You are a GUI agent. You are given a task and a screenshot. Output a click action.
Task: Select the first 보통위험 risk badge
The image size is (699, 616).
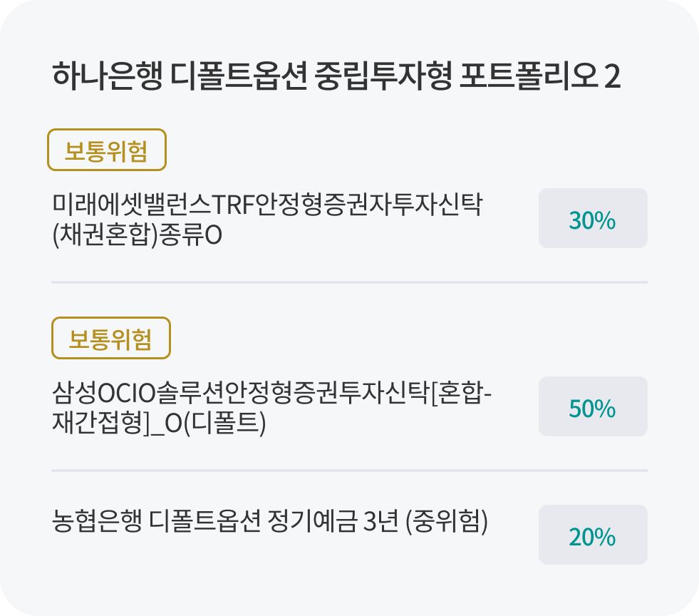pyautogui.click(x=106, y=150)
